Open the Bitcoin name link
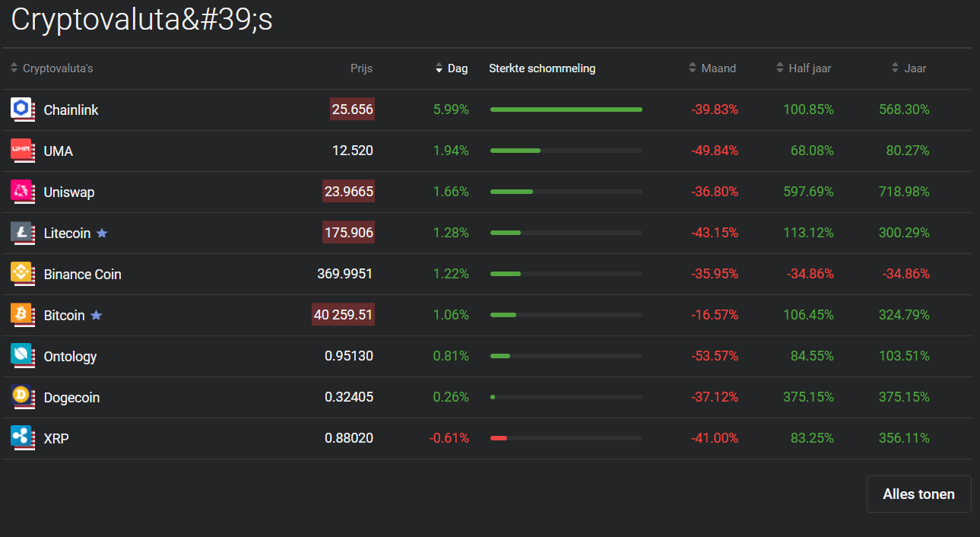The width and height of the screenshot is (980, 537). [64, 316]
